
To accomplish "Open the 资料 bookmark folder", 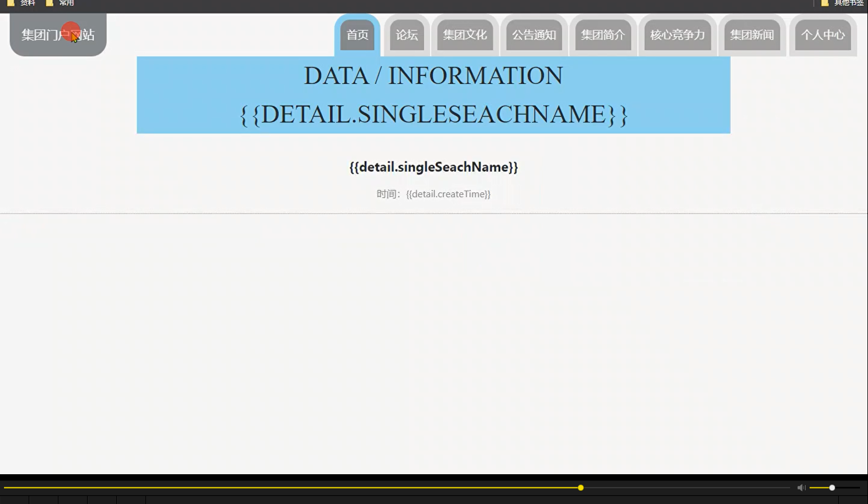I will (x=21, y=3).
